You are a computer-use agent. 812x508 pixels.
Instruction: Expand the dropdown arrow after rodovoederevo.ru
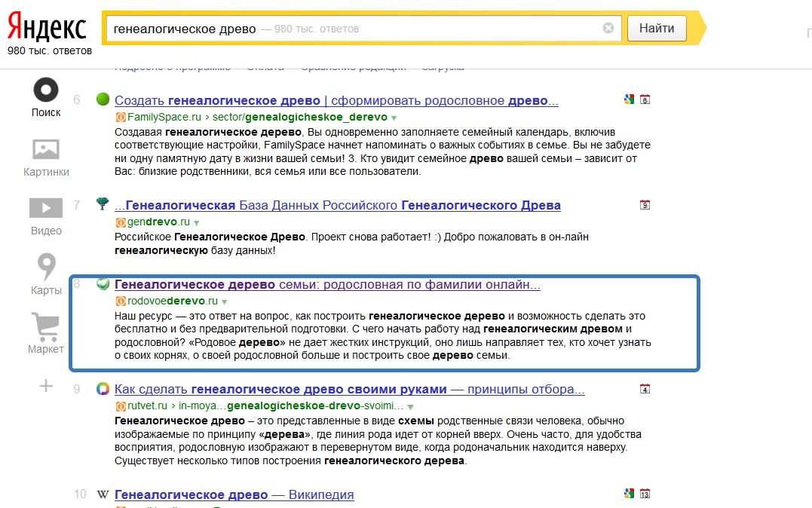tap(224, 302)
